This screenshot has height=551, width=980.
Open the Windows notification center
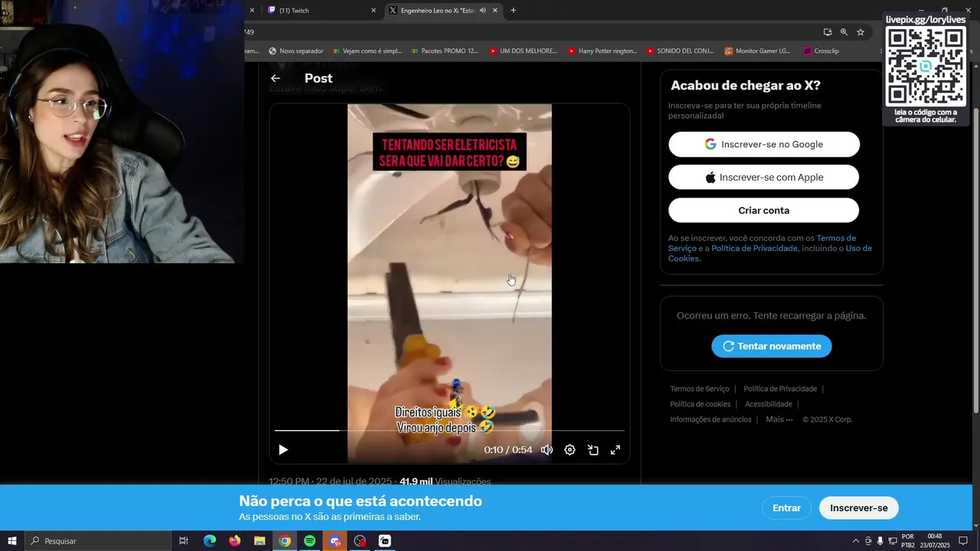[x=964, y=541]
